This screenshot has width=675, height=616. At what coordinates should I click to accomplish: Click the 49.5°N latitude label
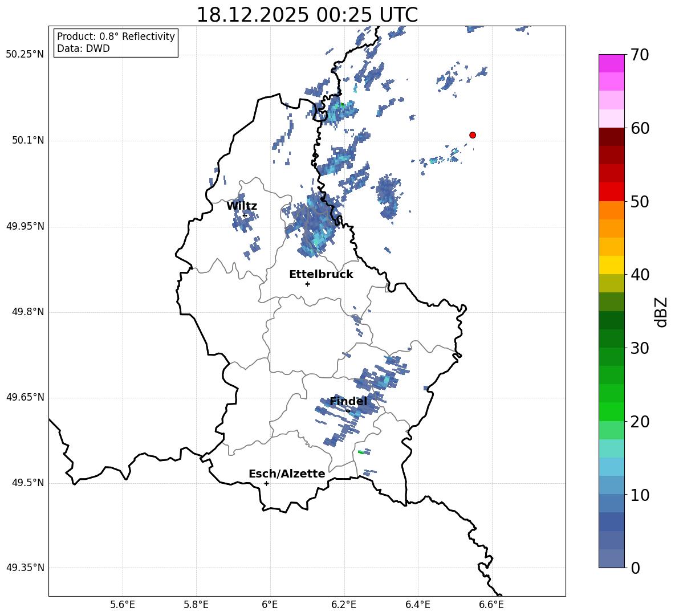[28, 483]
